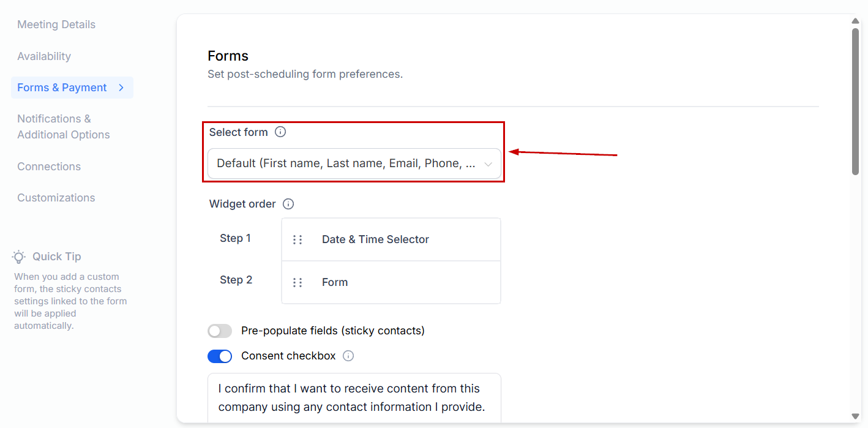Click the vertical scrollbar thumb
This screenshot has width=868, height=428.
pos(856,101)
